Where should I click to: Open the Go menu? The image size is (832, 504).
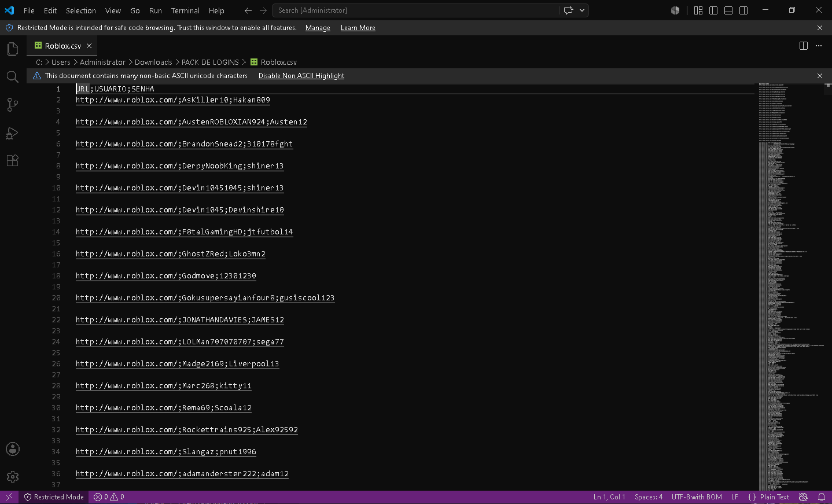(x=135, y=10)
